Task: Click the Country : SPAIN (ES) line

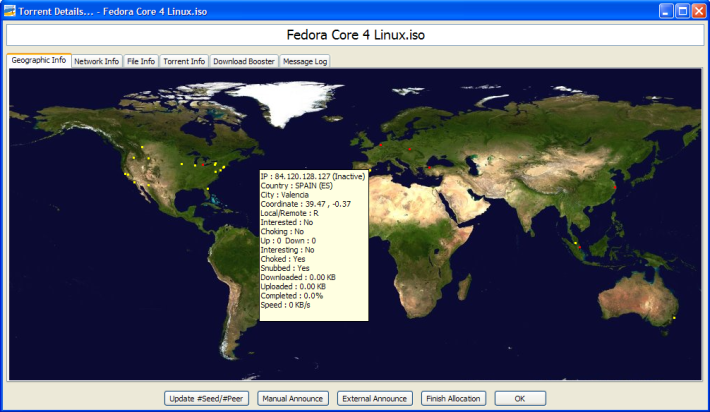Action: (x=297, y=186)
